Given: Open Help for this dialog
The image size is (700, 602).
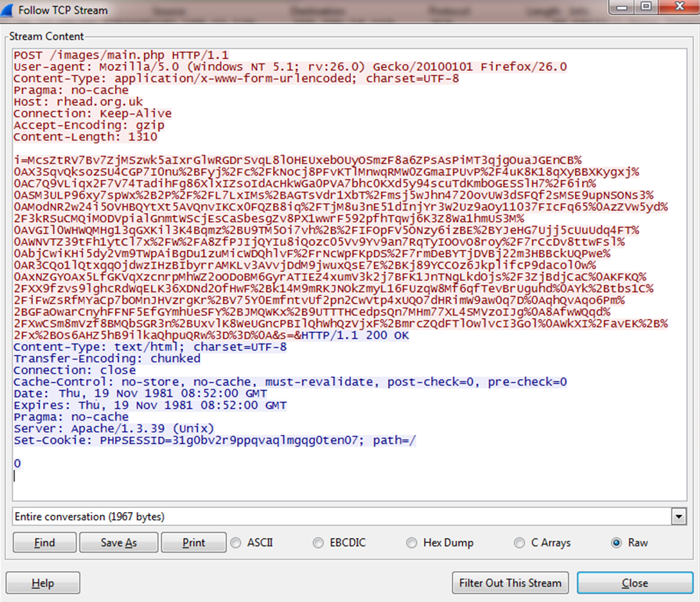Looking at the screenshot, I should 42,583.
